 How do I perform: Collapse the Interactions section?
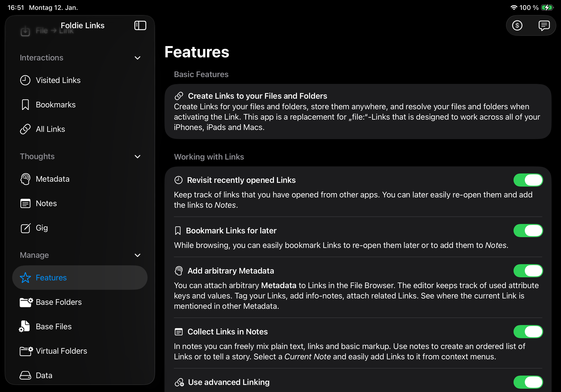pyautogui.click(x=138, y=58)
